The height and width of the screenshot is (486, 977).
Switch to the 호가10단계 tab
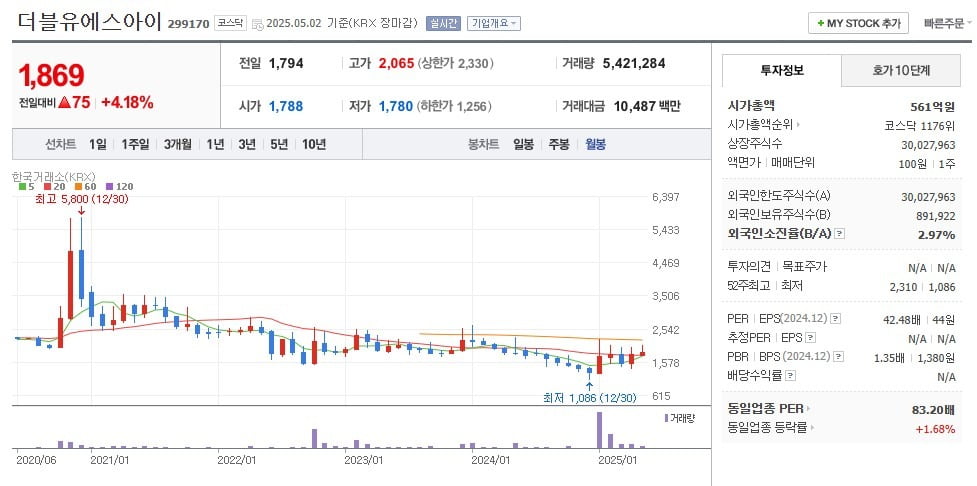tap(901, 70)
